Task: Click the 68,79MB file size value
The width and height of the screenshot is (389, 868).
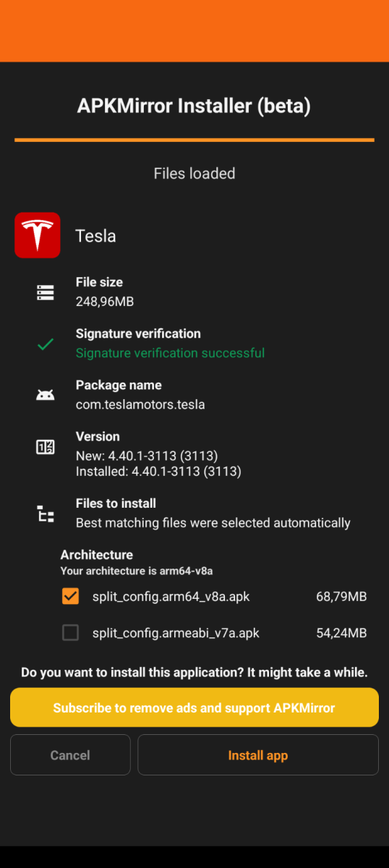Action: click(341, 597)
